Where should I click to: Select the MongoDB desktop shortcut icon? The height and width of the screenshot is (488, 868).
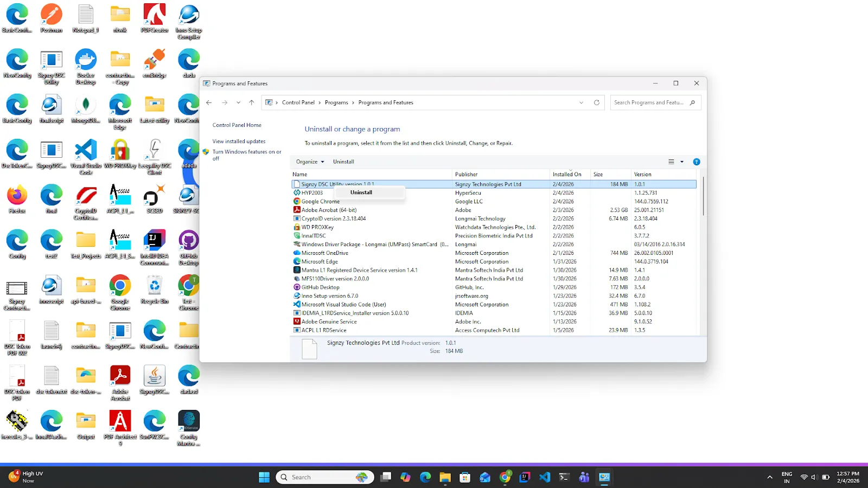(86, 108)
